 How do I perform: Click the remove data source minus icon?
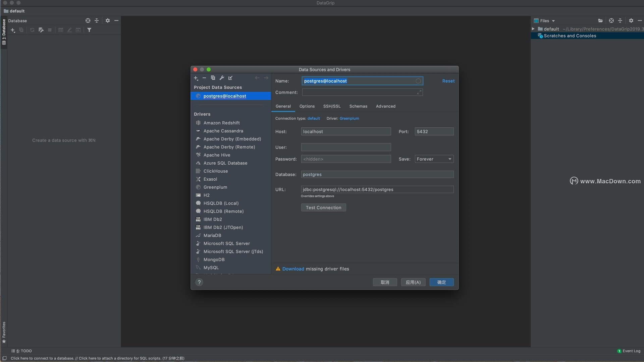click(x=204, y=78)
